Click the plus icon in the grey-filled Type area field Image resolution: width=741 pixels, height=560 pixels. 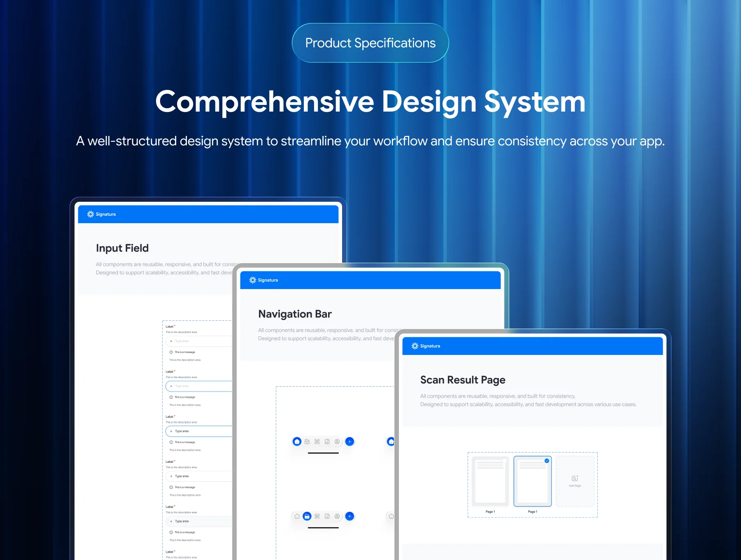pos(171,521)
